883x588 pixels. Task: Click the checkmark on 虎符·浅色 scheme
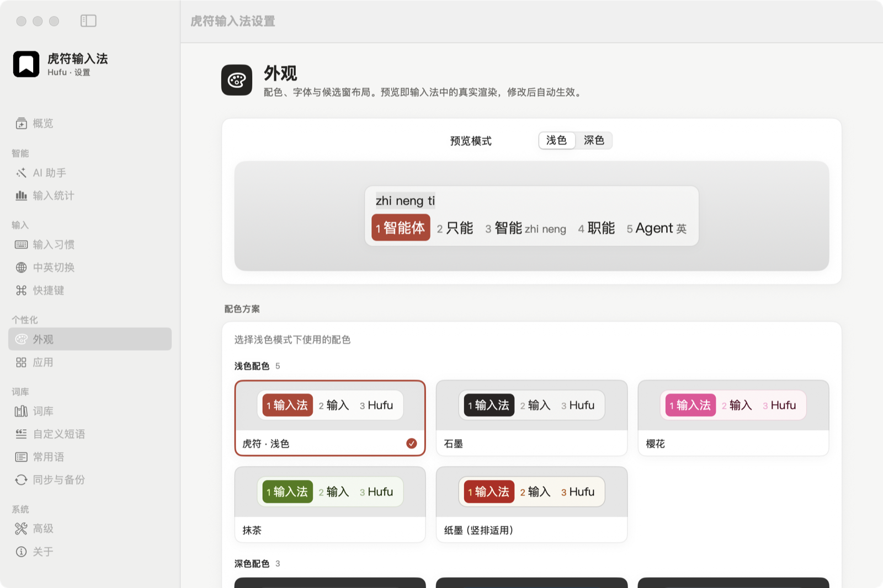pyautogui.click(x=412, y=443)
